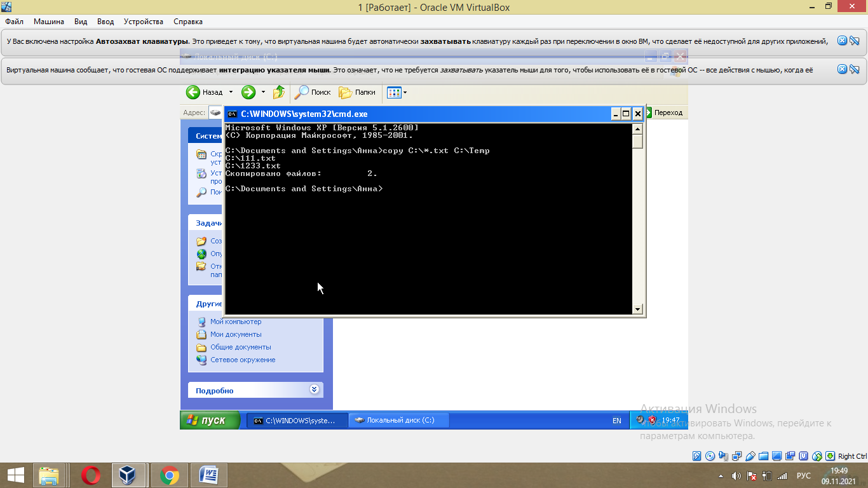The height and width of the screenshot is (488, 868).
Task: Open the audio settings icon in VirtualBox status bar
Action: point(723,456)
